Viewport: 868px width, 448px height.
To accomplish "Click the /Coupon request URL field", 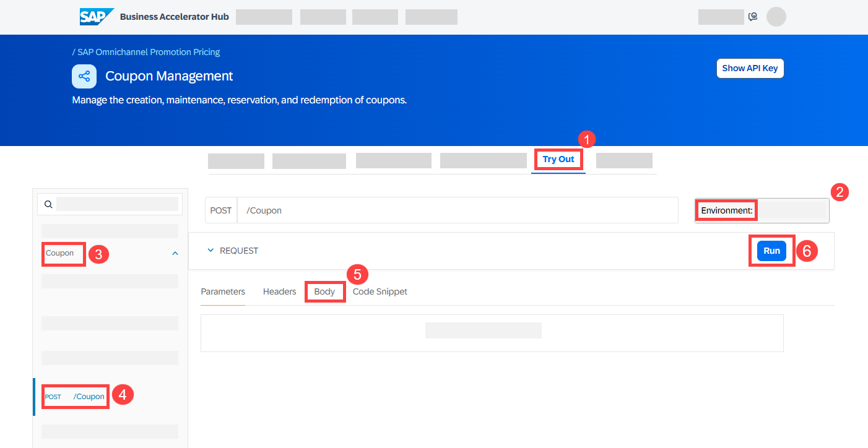I will click(458, 210).
